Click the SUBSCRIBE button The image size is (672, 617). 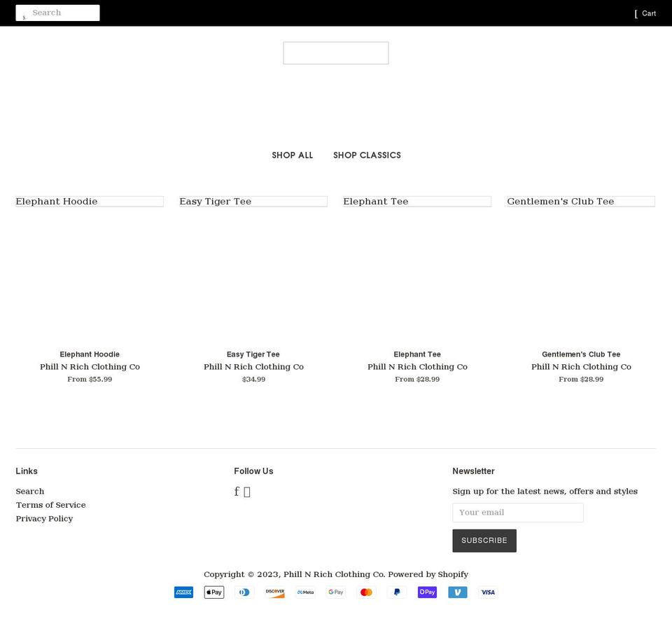pyautogui.click(x=484, y=540)
